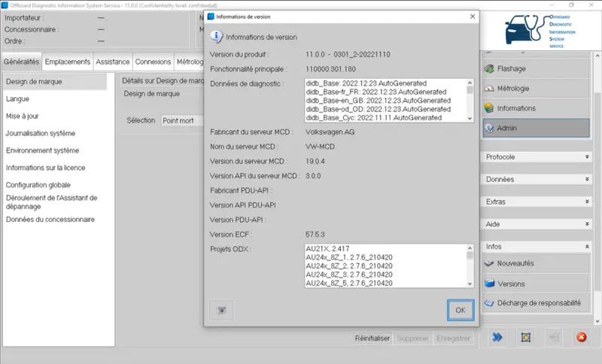This screenshot has height=364, width=602.
Task: Click Version ECF value 57.5.3
Action: click(x=315, y=235)
